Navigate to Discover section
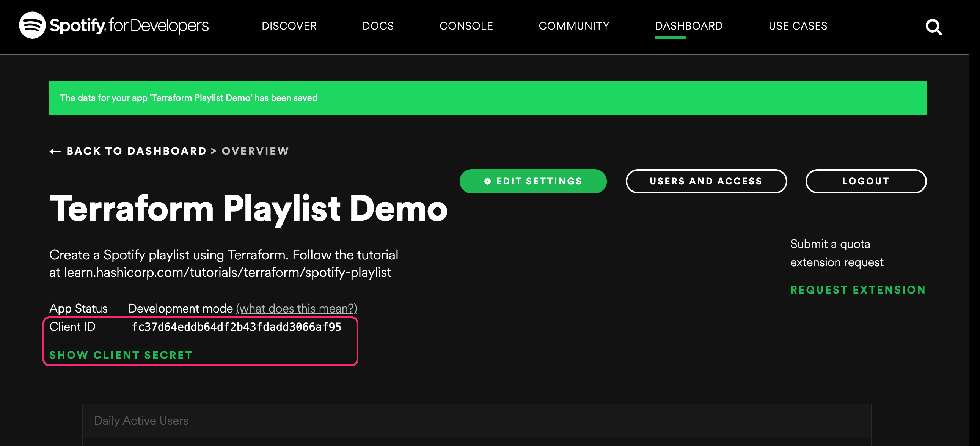The height and width of the screenshot is (446, 980). 290,27
